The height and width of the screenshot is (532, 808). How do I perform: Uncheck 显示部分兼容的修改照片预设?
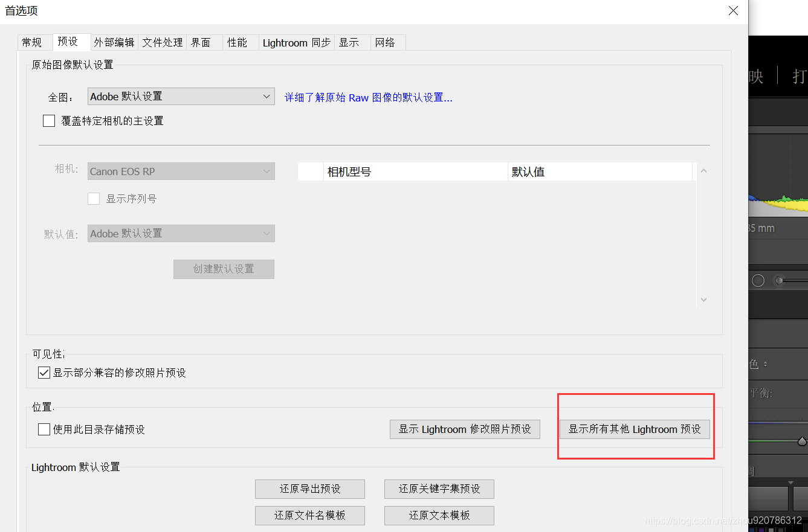(44, 373)
